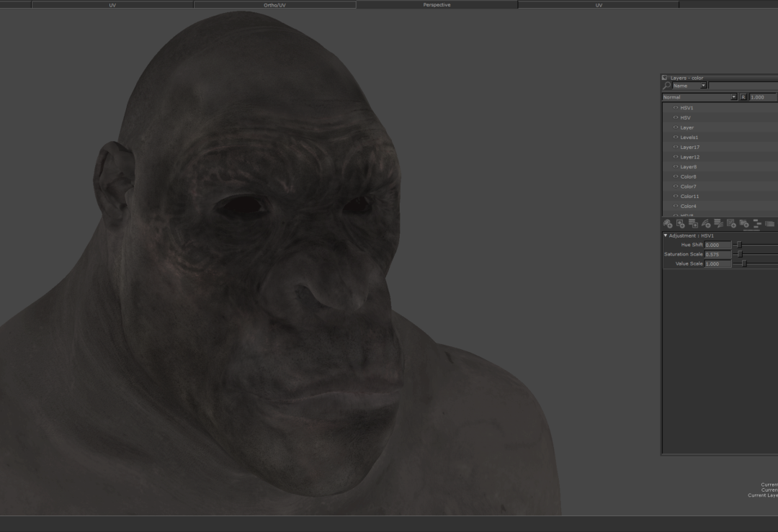Click the staggered-bars layer toolbar icon
Image resolution: width=778 pixels, height=532 pixels.
(x=757, y=224)
